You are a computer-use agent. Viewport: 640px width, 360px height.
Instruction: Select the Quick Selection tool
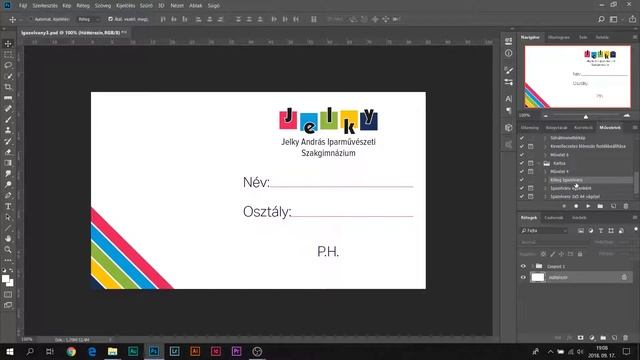pyautogui.click(x=8, y=76)
